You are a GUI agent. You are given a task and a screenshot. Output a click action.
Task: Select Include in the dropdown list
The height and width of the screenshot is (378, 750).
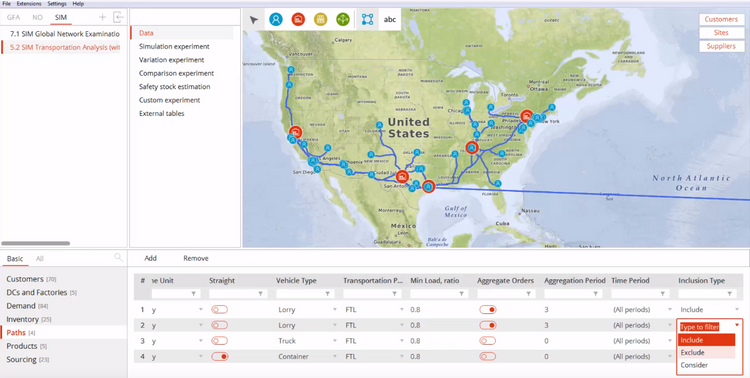pyautogui.click(x=706, y=340)
